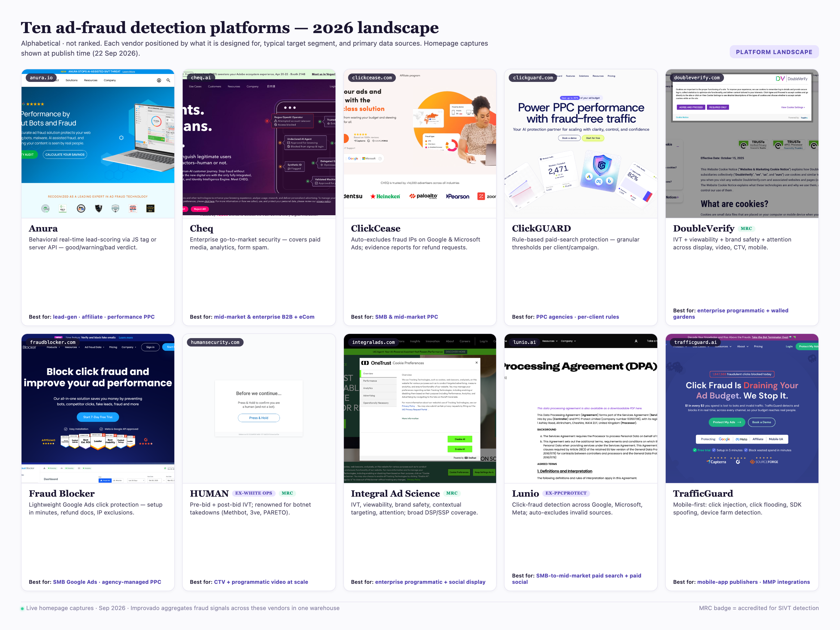Click Anura's SOC 2 certification badge
840x630 pixels.
pos(63,208)
